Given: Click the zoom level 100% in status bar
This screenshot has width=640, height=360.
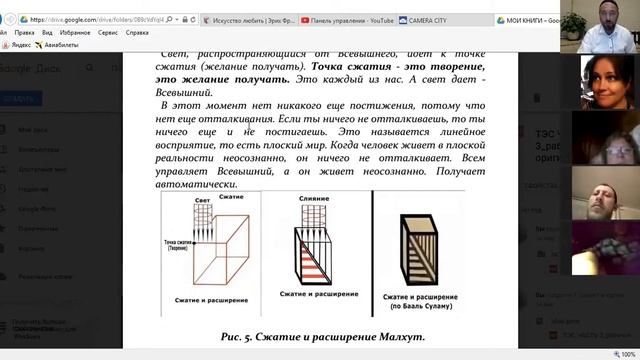Looking at the screenshot, I should [x=628, y=355].
